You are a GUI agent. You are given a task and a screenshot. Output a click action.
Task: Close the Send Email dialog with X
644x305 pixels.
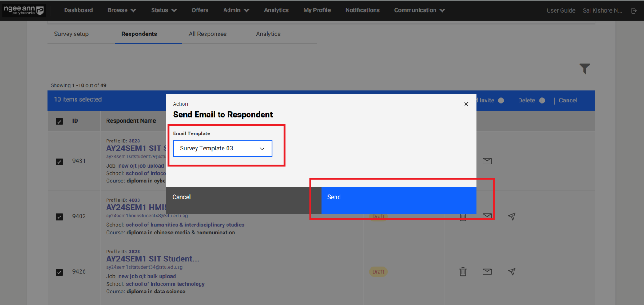[466, 104]
